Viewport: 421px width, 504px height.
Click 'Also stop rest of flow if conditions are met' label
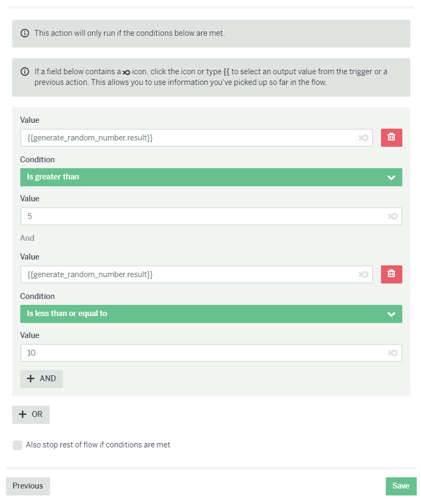98,445
